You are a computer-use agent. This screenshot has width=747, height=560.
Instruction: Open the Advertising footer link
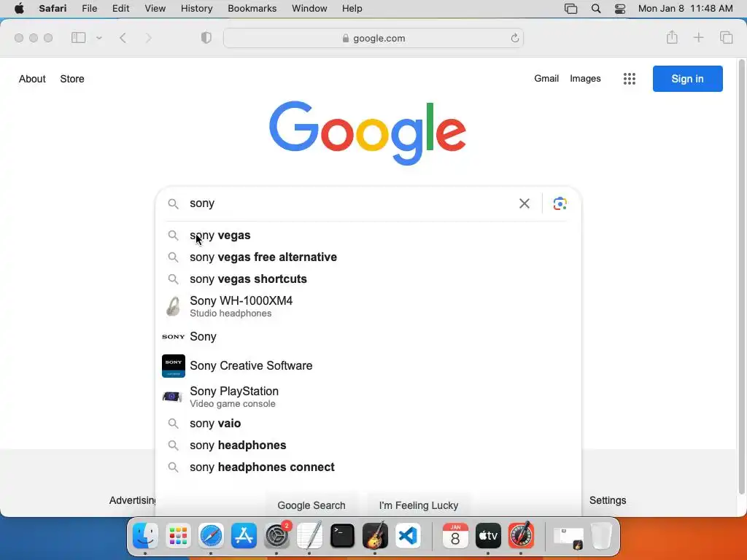click(x=133, y=500)
